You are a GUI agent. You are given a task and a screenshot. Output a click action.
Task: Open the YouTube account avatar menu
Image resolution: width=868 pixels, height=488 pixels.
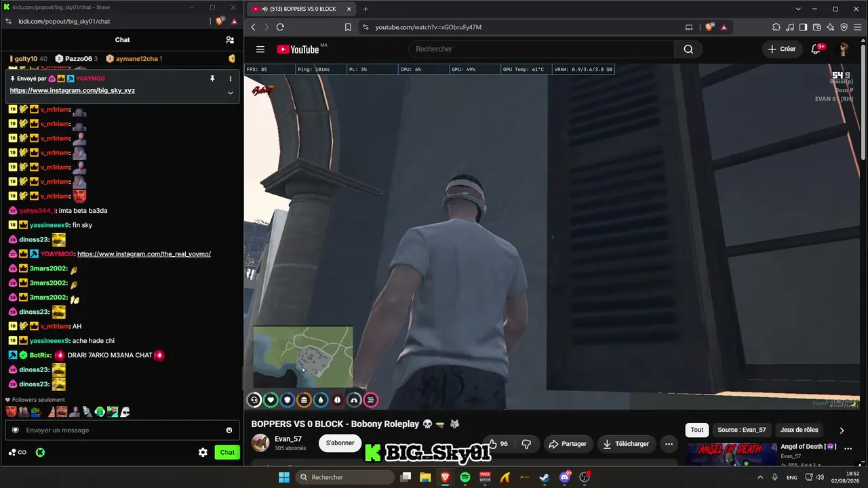[844, 49]
